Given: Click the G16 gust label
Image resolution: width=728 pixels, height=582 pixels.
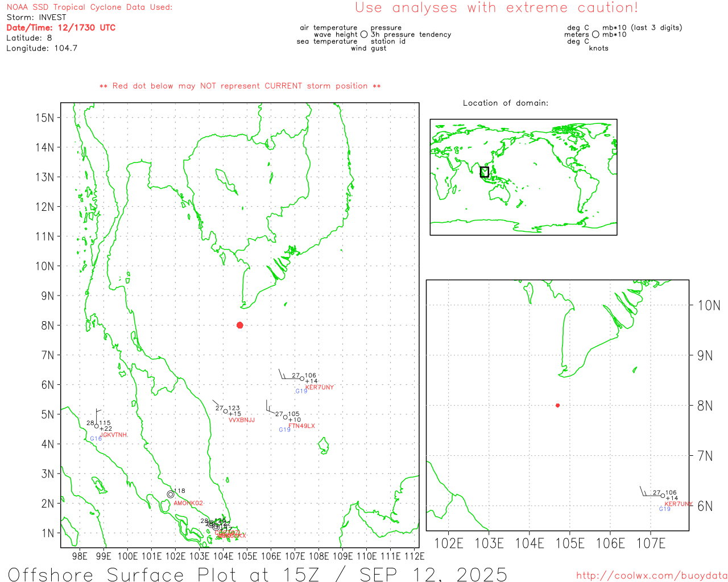Looking at the screenshot, I should 96,439.
